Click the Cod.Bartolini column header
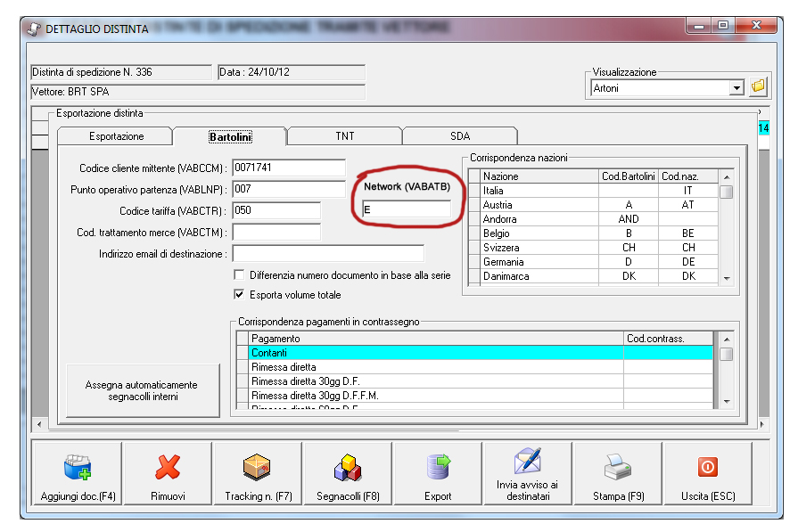Image resolution: width=798 pixels, height=532 pixels. [629, 176]
